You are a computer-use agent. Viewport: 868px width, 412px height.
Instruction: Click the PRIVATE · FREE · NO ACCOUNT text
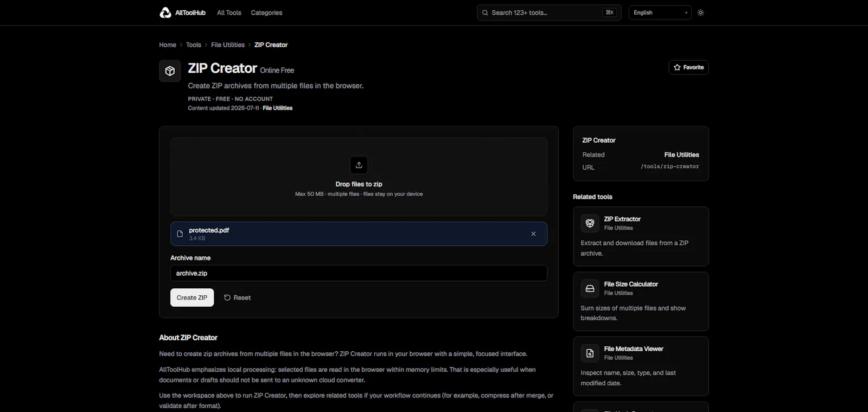click(x=231, y=99)
